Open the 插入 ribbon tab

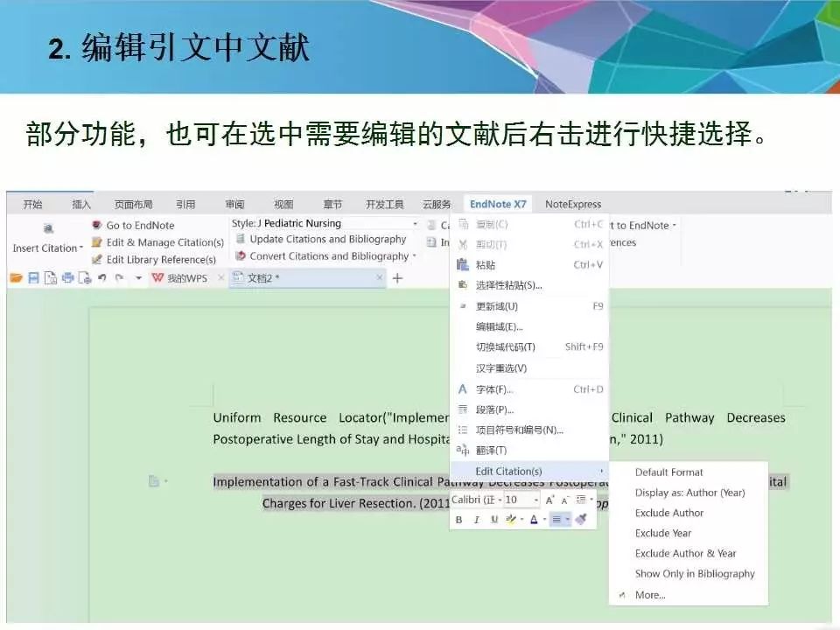81,204
